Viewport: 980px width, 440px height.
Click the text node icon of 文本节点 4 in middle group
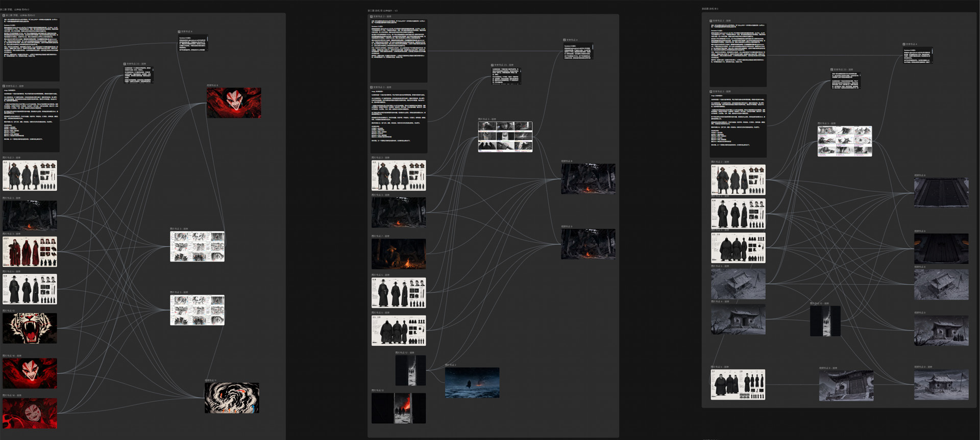(565, 40)
